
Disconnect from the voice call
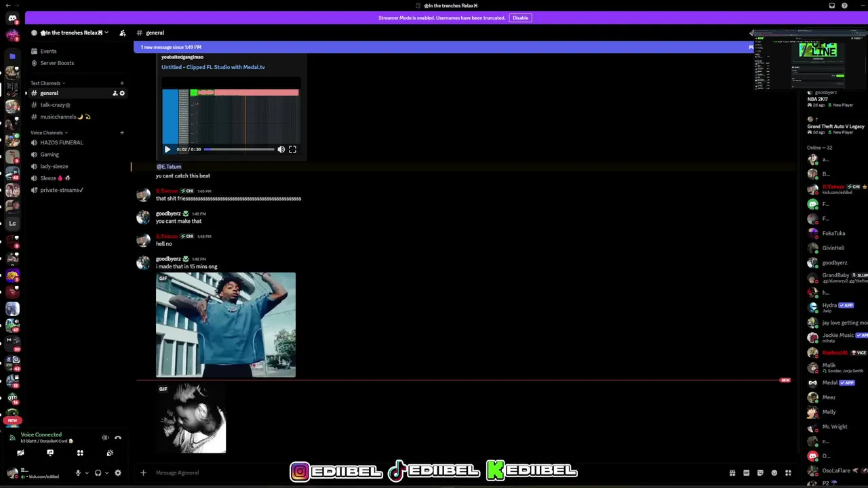tap(118, 438)
